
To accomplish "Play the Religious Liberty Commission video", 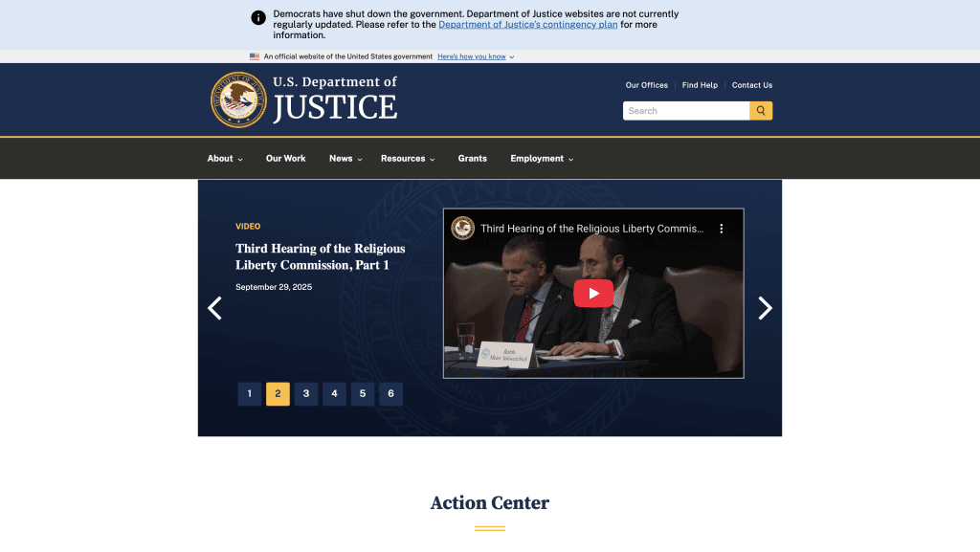I will (593, 294).
